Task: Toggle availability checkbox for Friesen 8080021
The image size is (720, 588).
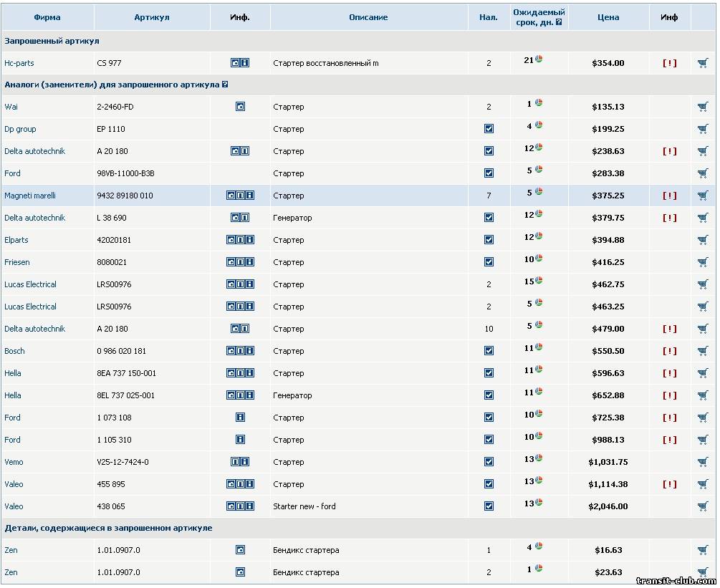Action: pyautogui.click(x=489, y=262)
